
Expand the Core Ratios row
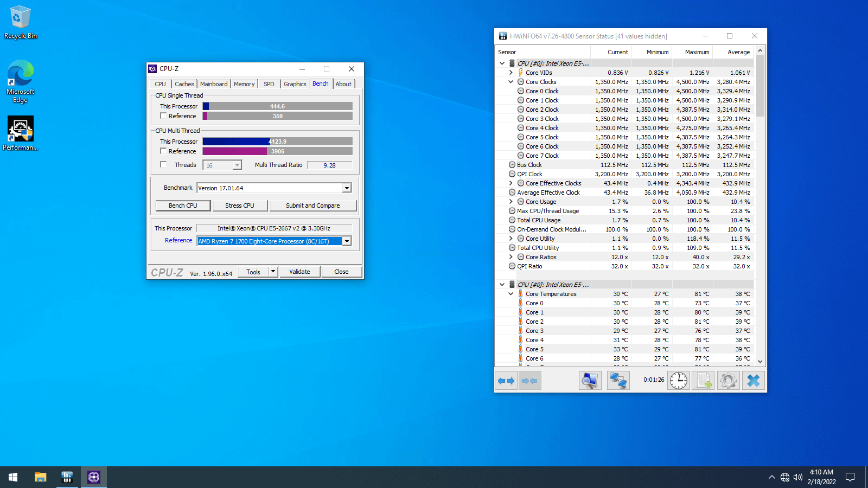pos(511,257)
